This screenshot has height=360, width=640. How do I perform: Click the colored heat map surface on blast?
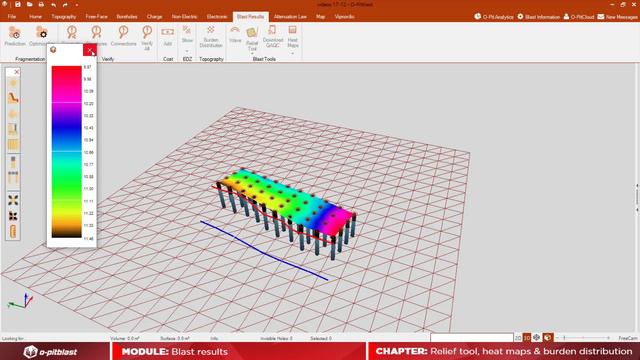286,200
